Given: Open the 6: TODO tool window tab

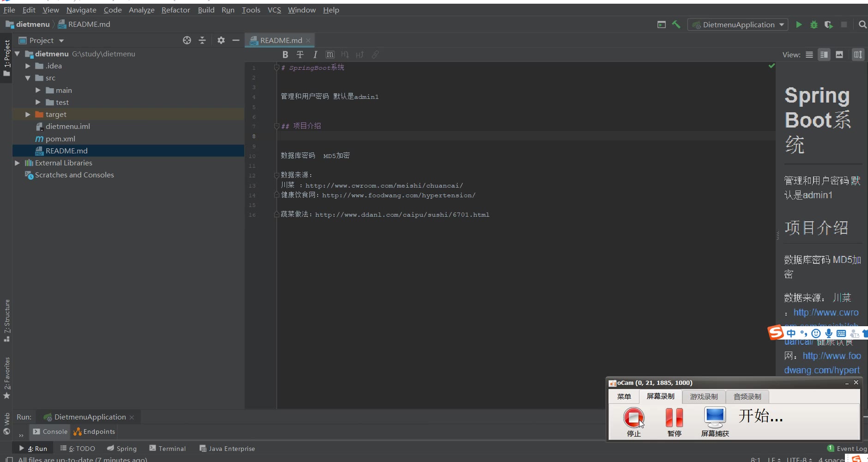Looking at the screenshot, I should click(78, 448).
